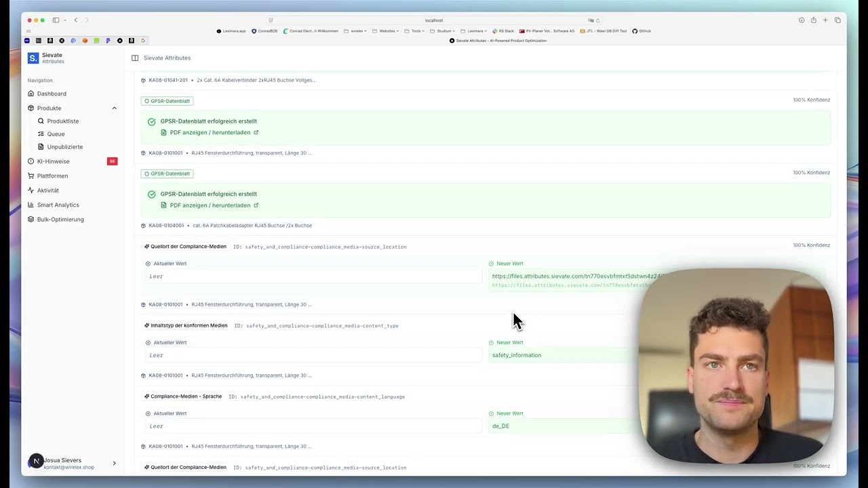
Task: Show Safari tab overview icon
Action: (x=837, y=20)
